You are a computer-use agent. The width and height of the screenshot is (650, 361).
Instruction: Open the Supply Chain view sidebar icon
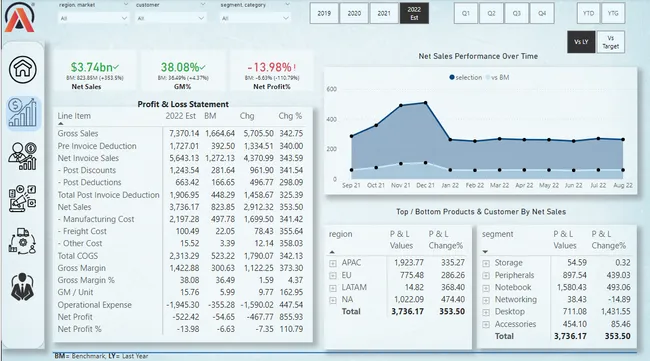(23, 242)
